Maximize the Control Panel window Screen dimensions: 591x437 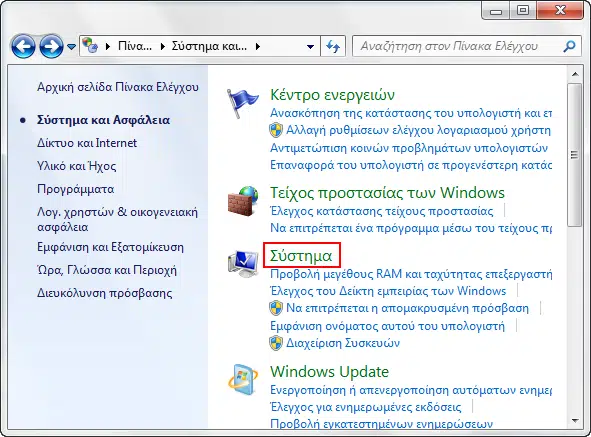pyautogui.click(x=523, y=11)
